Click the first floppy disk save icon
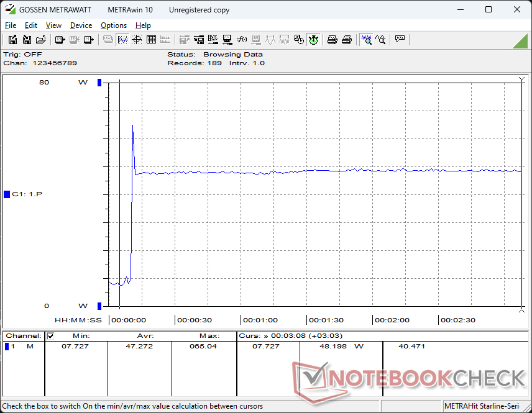Image resolution: width=532 pixels, height=413 pixels. click(x=12, y=40)
